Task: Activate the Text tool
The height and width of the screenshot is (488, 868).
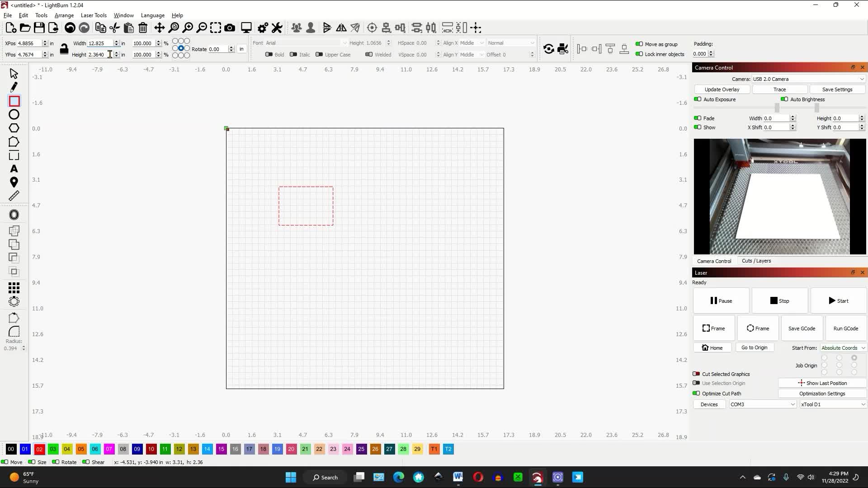Action: point(14,169)
